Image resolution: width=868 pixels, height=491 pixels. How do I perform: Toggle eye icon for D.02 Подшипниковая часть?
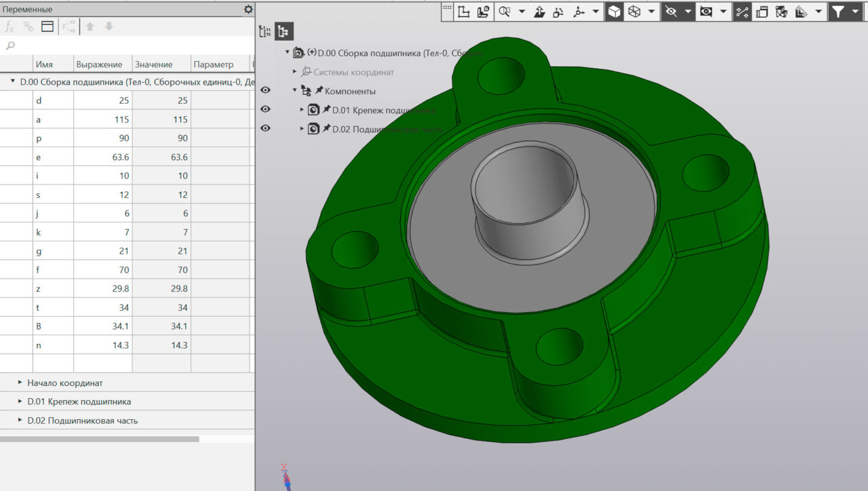coord(265,128)
